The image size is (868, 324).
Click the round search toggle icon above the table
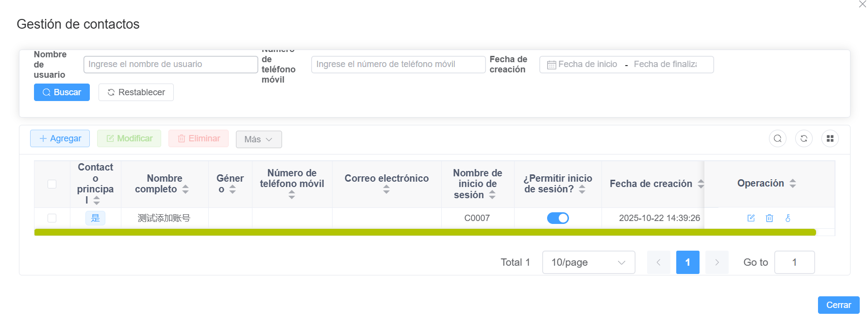pyautogui.click(x=777, y=139)
